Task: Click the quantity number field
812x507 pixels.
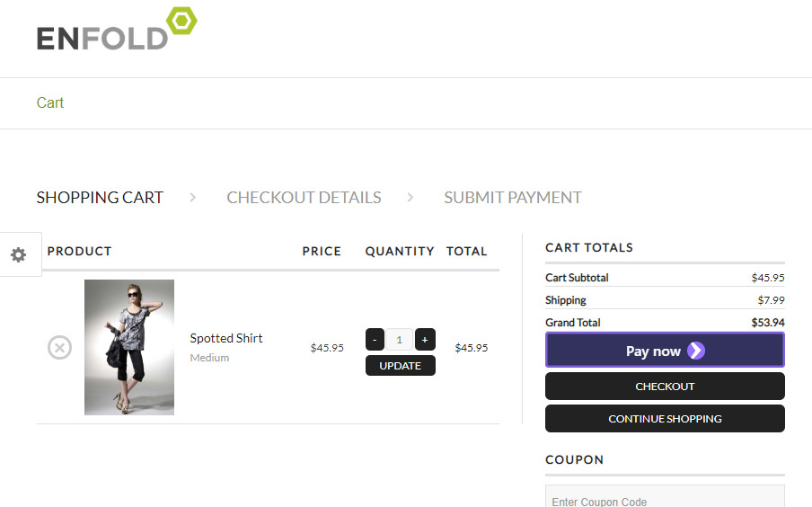Action: coord(400,340)
